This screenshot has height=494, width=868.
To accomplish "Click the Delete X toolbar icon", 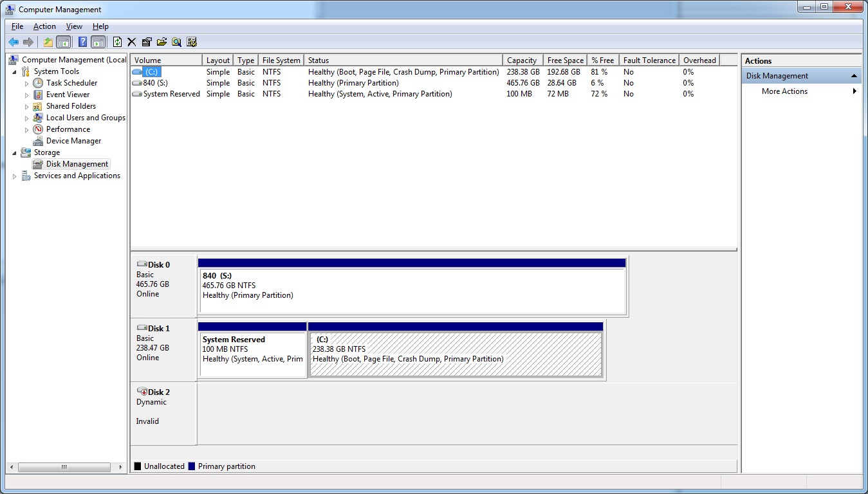I will (x=132, y=42).
